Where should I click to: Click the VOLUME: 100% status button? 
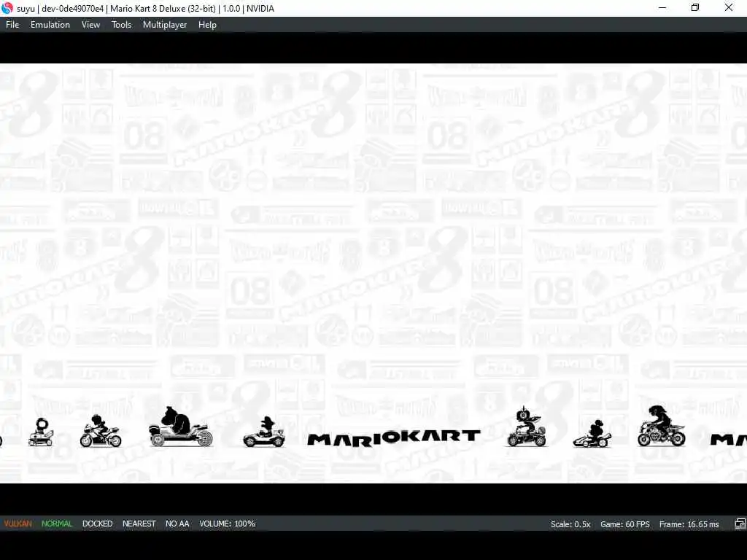point(228,524)
